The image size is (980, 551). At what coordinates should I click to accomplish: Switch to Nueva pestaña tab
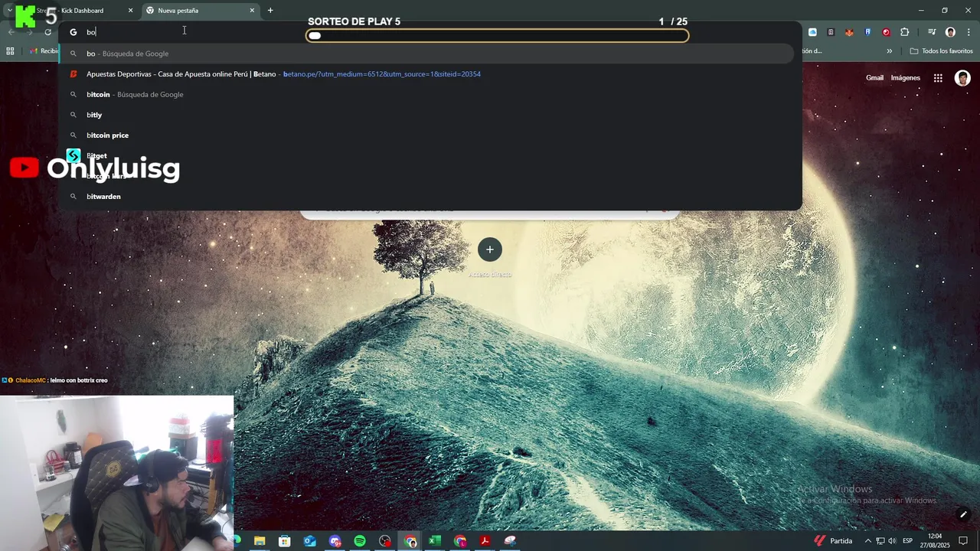pos(201,11)
